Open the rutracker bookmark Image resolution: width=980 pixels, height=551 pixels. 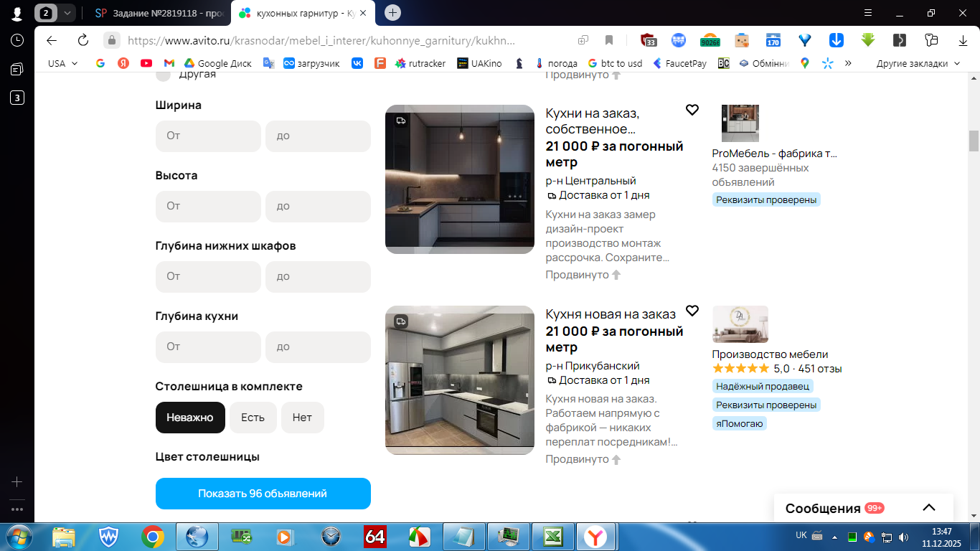420,63
